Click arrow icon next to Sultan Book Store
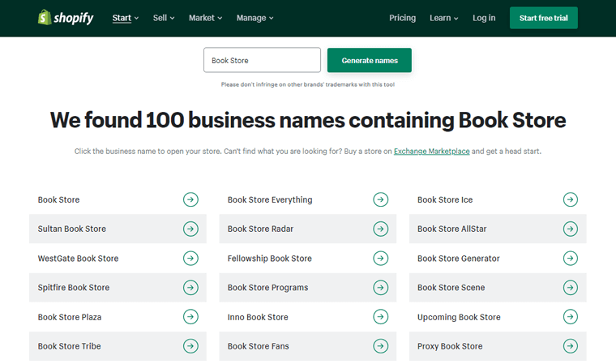The height and width of the screenshot is (364, 616). tap(190, 229)
